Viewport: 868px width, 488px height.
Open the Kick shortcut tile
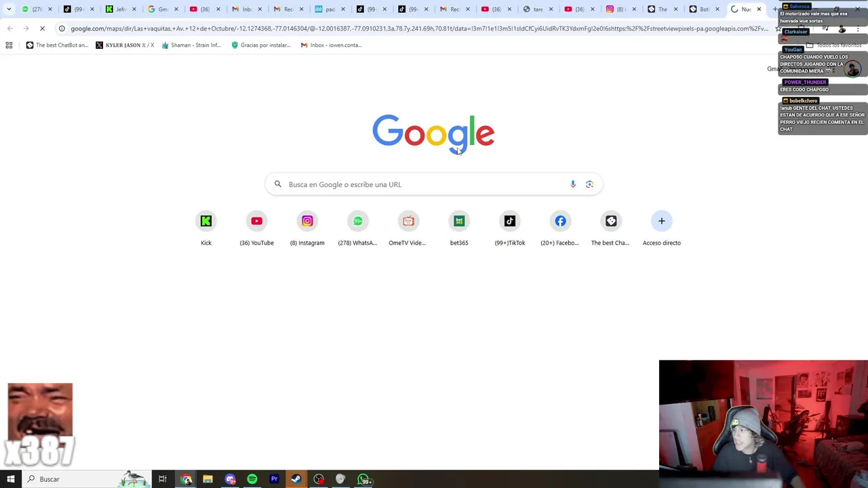(206, 228)
